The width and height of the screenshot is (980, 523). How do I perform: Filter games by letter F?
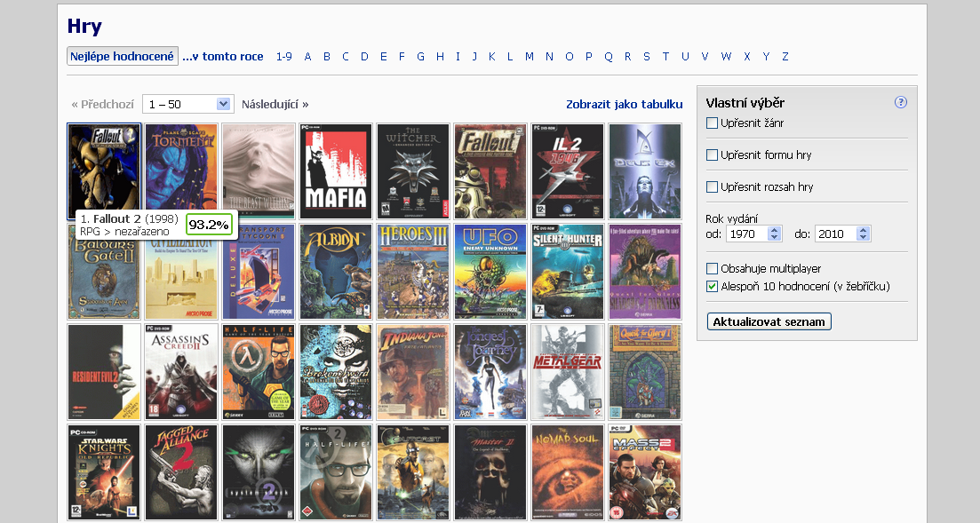tap(402, 56)
